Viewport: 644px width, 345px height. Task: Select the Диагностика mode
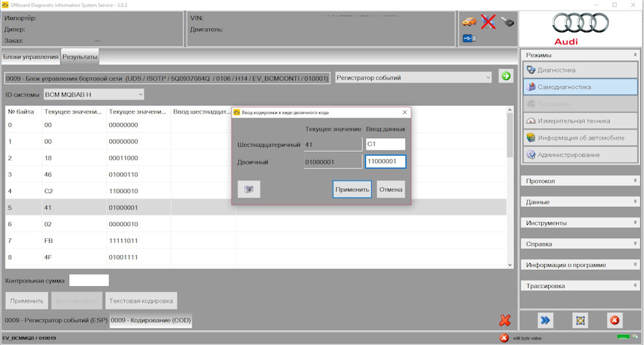tap(580, 70)
